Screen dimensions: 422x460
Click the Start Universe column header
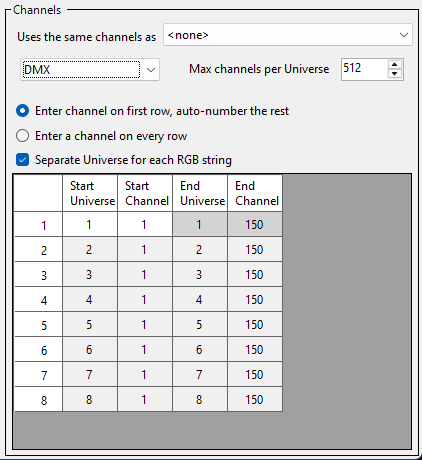[90, 193]
